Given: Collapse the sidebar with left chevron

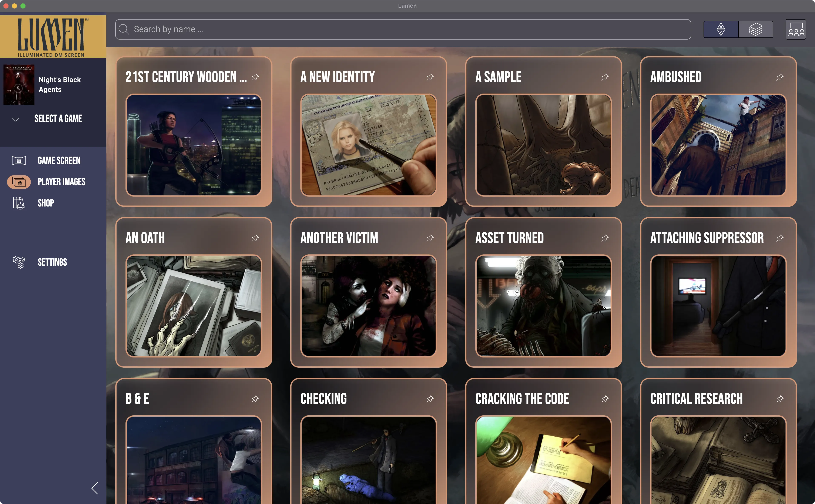Looking at the screenshot, I should click(x=95, y=488).
